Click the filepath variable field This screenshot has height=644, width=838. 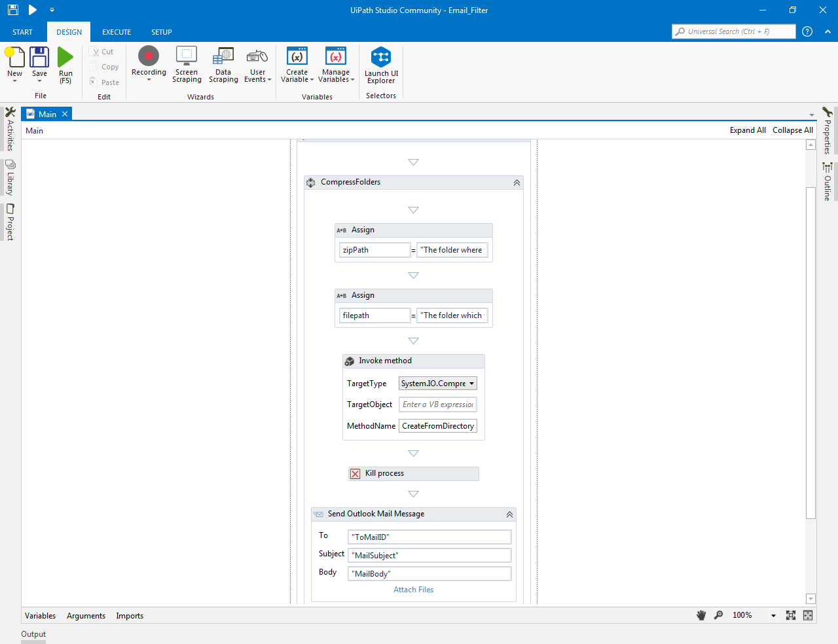[x=374, y=315]
